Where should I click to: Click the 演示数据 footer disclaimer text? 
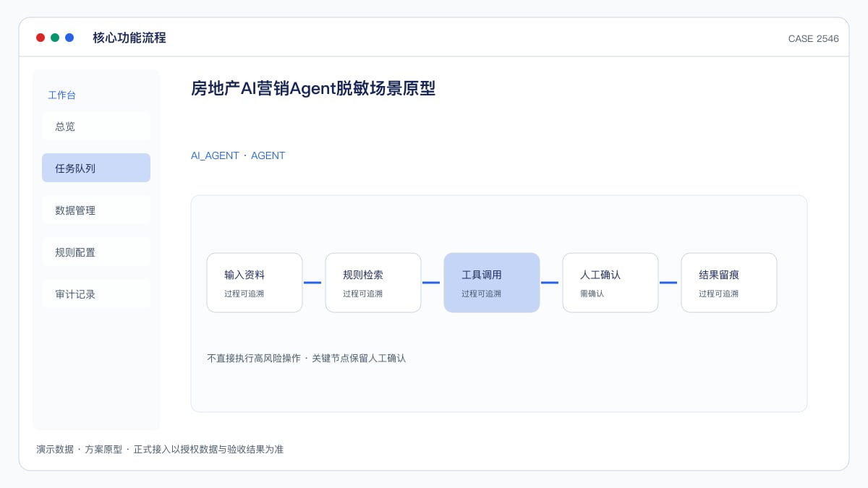160,449
